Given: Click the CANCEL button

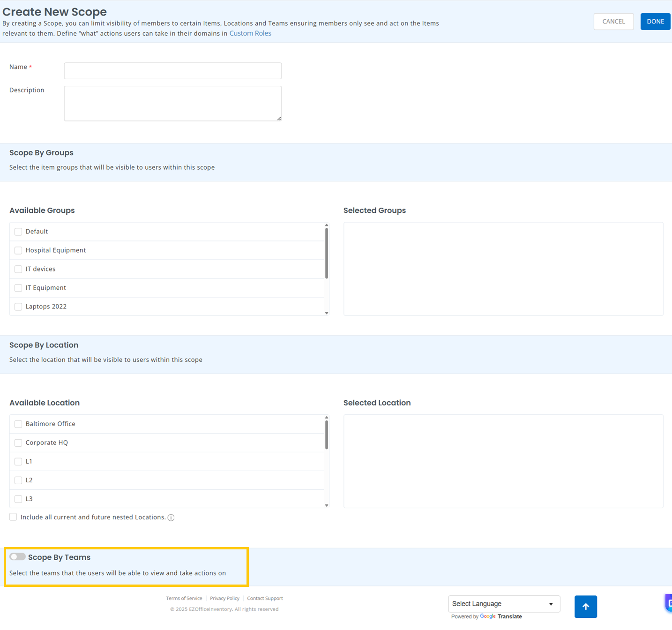Looking at the screenshot, I should [613, 22].
